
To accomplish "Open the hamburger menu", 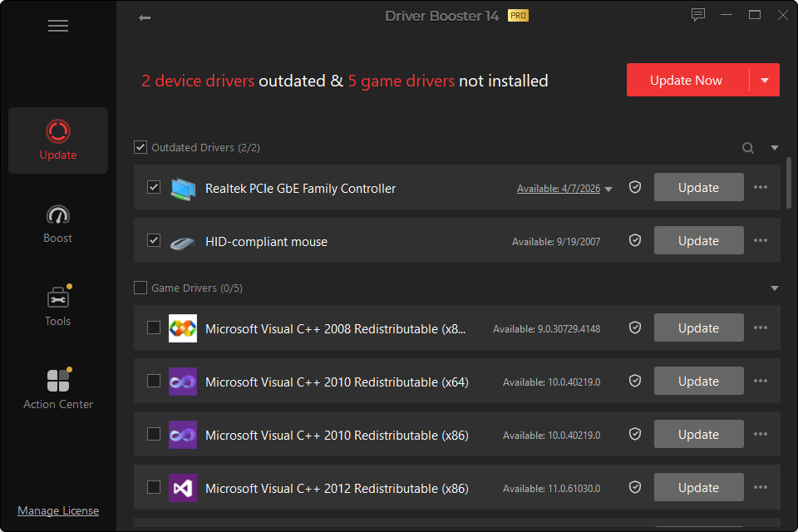I will tap(58, 26).
